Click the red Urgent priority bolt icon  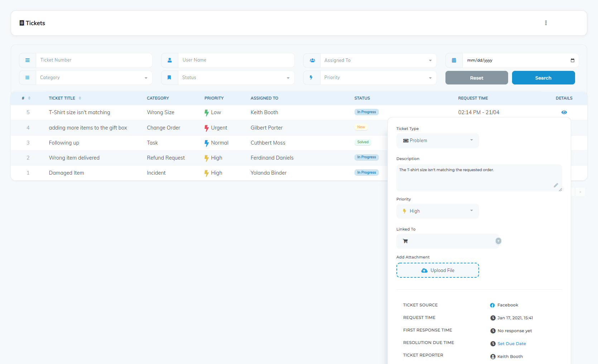[x=207, y=128]
